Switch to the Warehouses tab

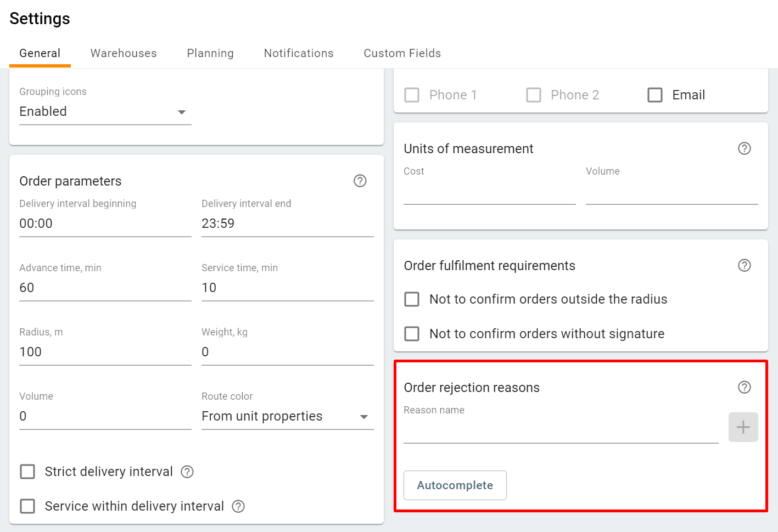tap(124, 53)
